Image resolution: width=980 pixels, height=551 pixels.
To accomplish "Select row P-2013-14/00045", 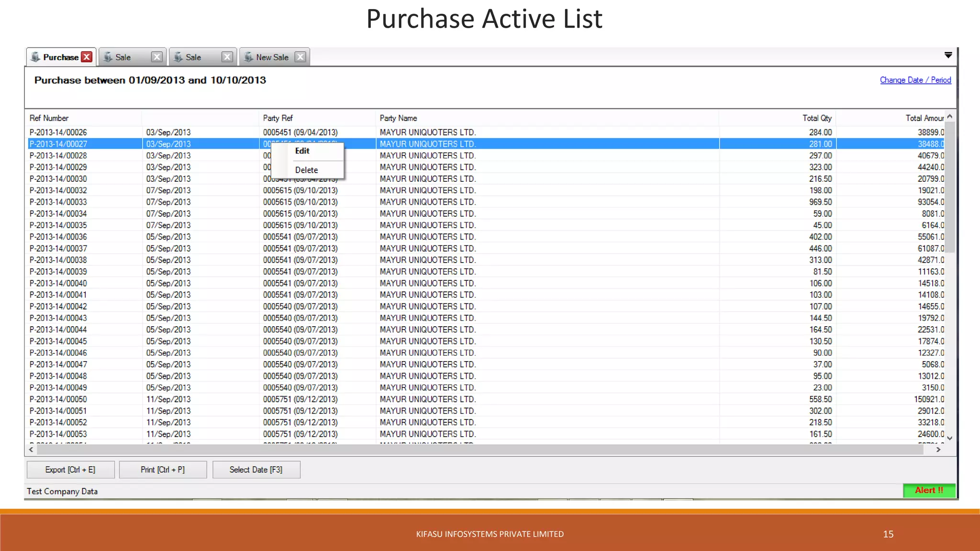I will tap(486, 341).
